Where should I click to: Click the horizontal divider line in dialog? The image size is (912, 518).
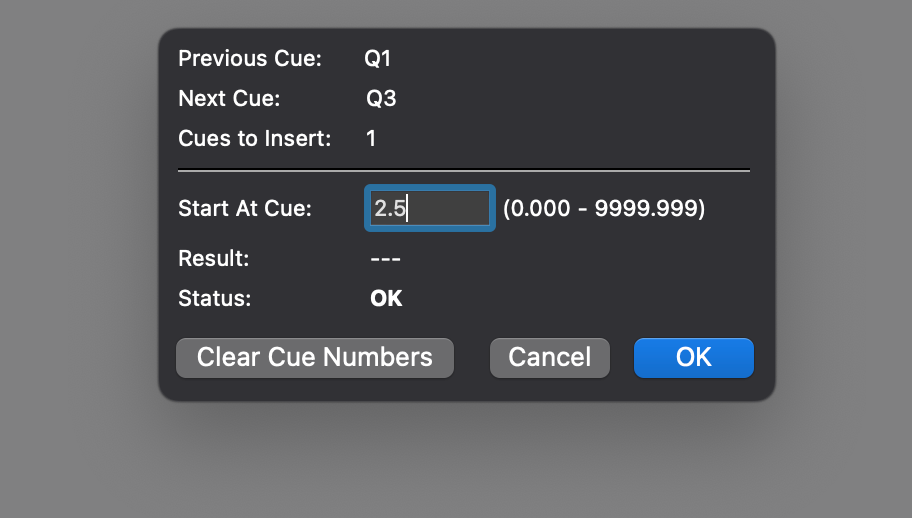(x=464, y=171)
